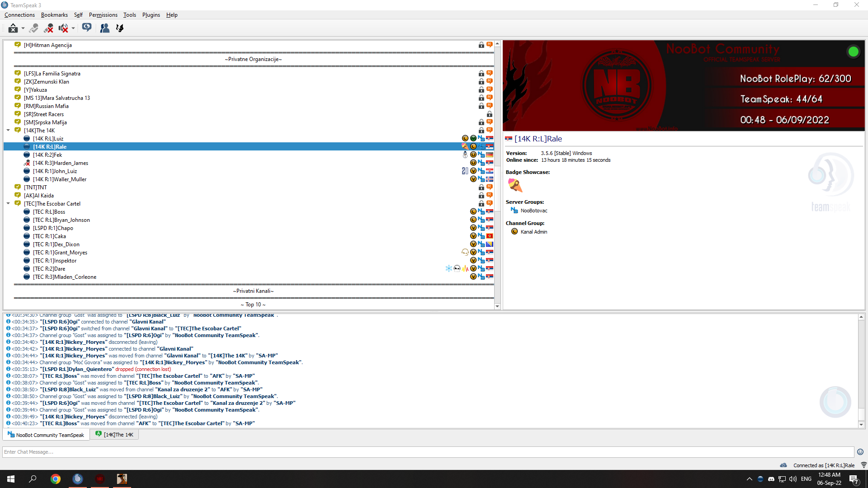Open Google Chrome from the taskbar
This screenshot has width=868, height=488.
tap(56, 479)
